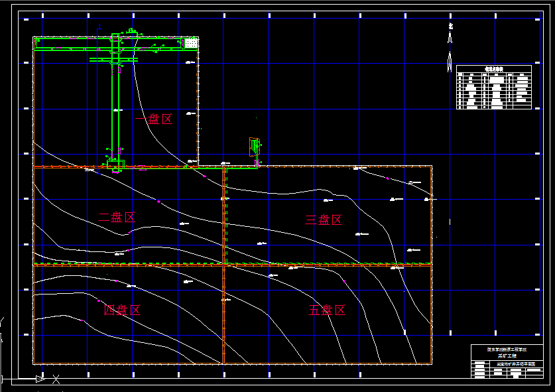Select the red label 二盘区

coord(117,217)
